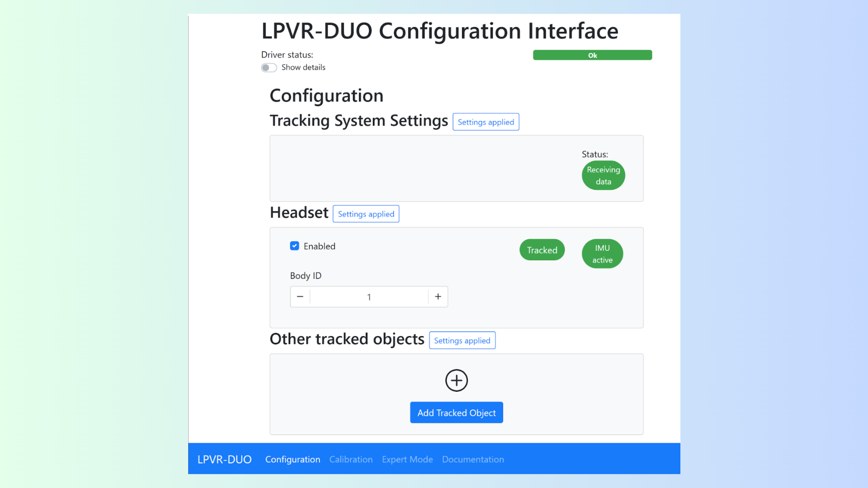The height and width of the screenshot is (488, 868).
Task: Click Settings applied next to Other tracked objects
Action: pos(462,340)
